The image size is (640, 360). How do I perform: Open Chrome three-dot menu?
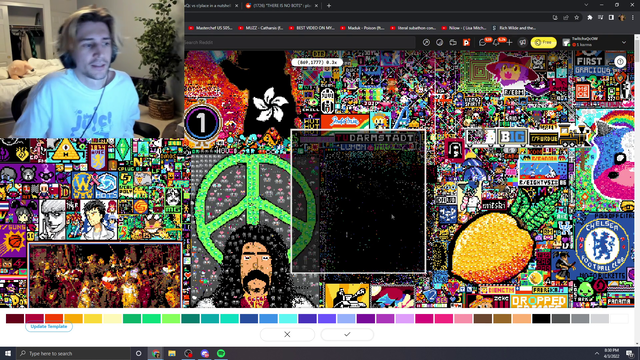click(633, 18)
